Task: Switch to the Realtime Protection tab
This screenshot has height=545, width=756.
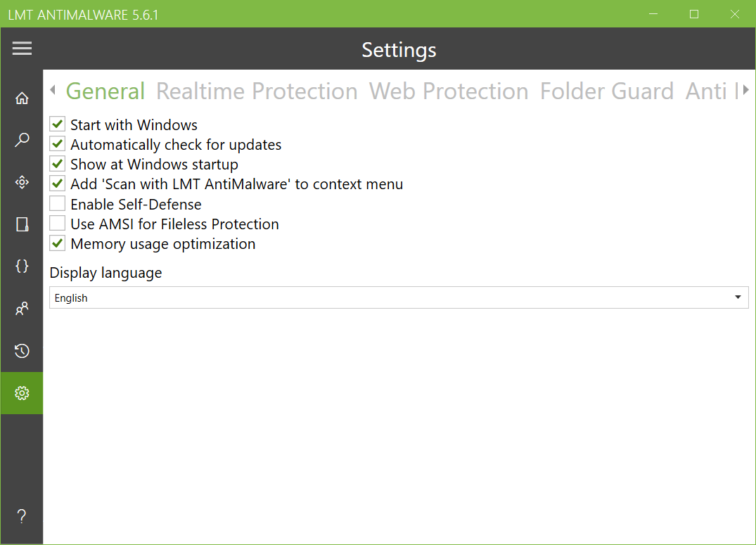Action: pyautogui.click(x=257, y=91)
